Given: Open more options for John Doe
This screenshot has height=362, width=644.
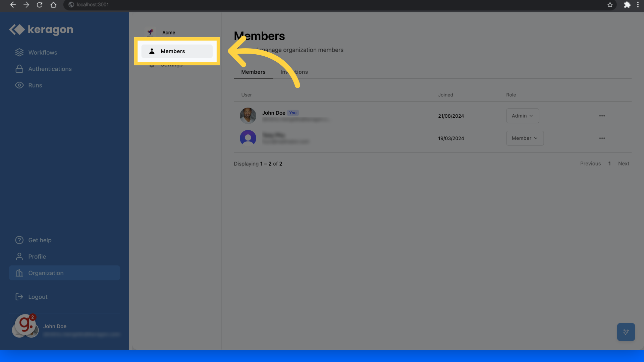Looking at the screenshot, I should 602,116.
